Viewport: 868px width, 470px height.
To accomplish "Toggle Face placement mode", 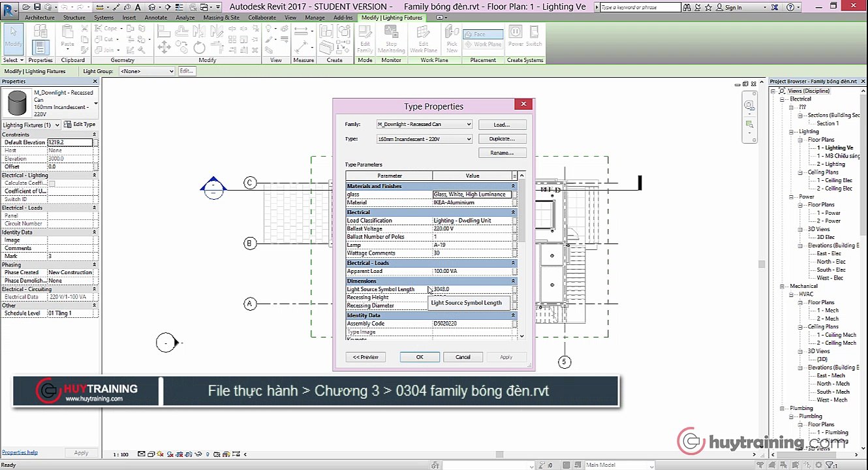I will 483,34.
